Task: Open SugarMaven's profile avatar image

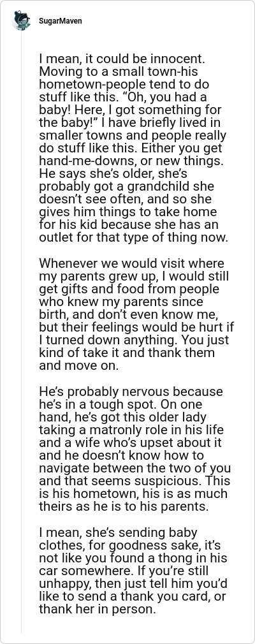Action: click(x=21, y=20)
